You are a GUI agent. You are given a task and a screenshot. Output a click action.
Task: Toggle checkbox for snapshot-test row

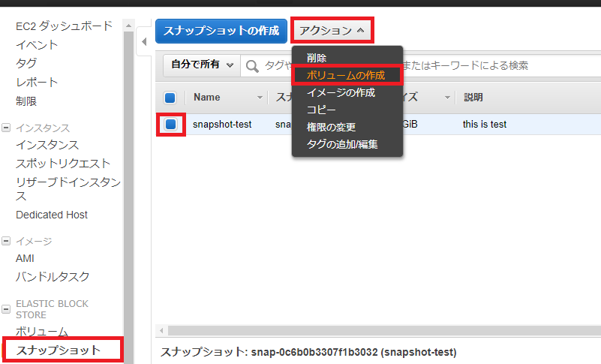(x=170, y=125)
